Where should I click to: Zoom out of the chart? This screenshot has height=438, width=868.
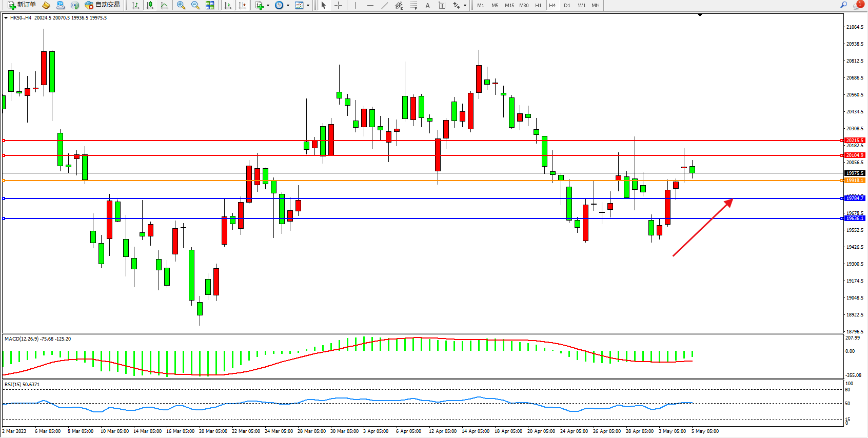[x=195, y=5]
